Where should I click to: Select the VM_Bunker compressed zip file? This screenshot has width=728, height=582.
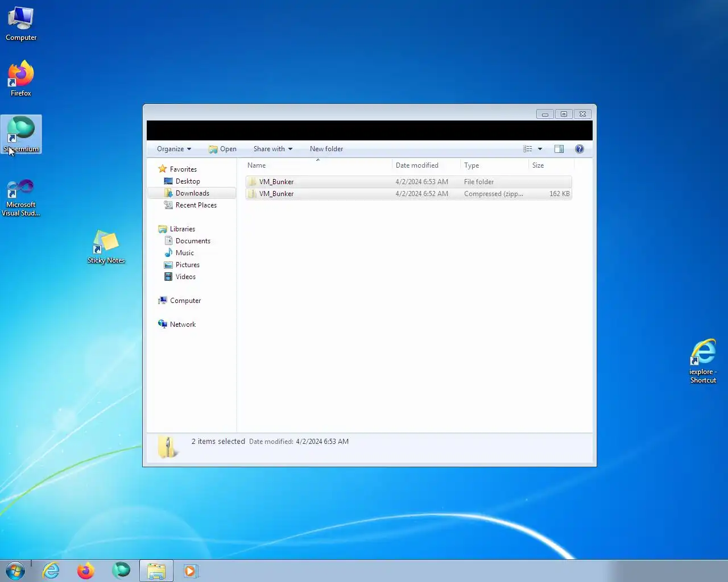pos(408,194)
